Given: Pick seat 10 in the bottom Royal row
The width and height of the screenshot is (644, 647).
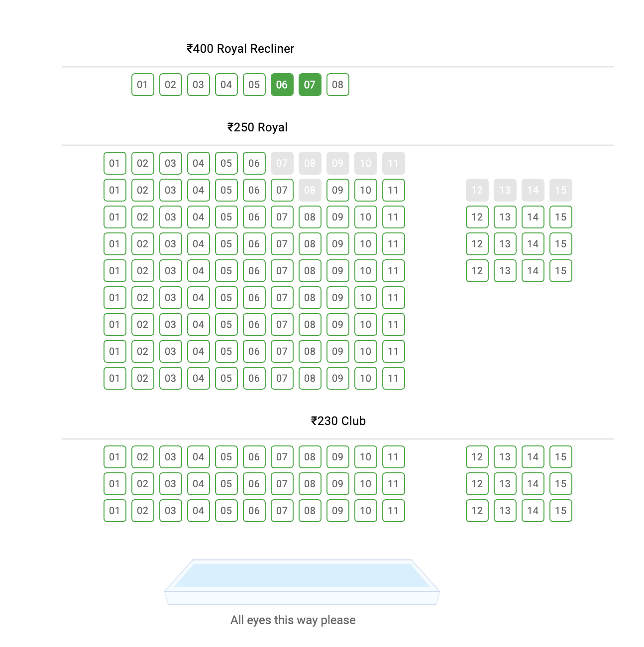Looking at the screenshot, I should tap(365, 378).
